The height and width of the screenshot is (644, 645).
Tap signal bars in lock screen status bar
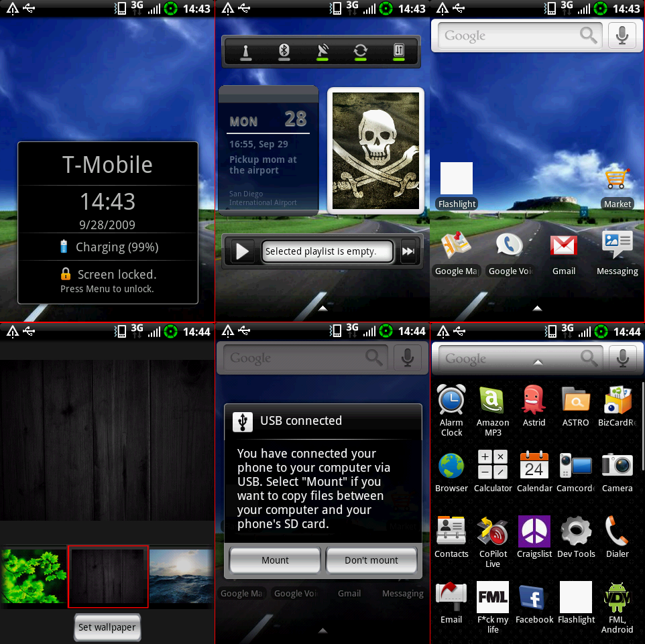[x=154, y=8]
